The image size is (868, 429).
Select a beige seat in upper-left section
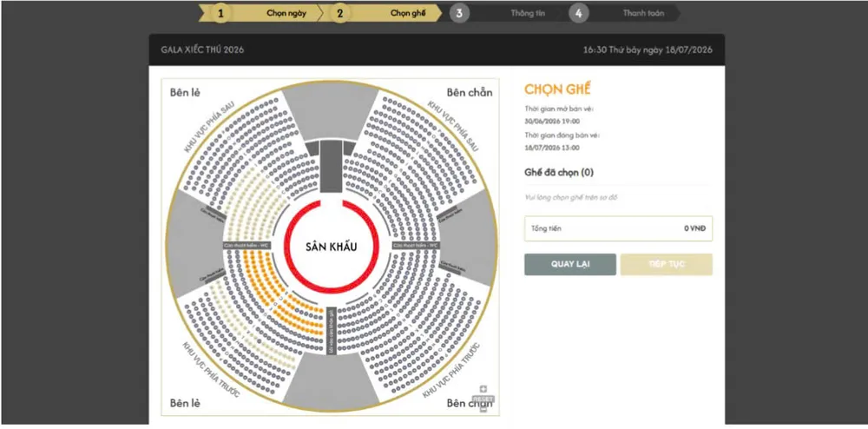[250, 202]
